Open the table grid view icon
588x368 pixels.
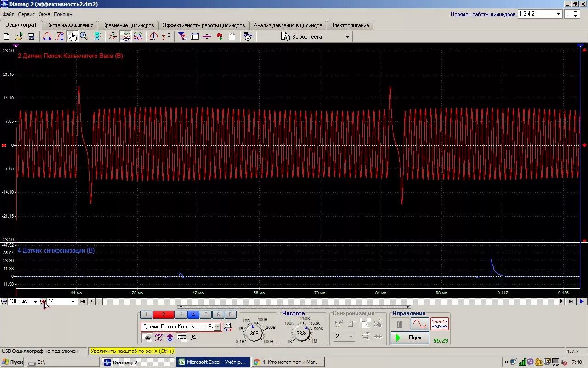click(x=195, y=36)
